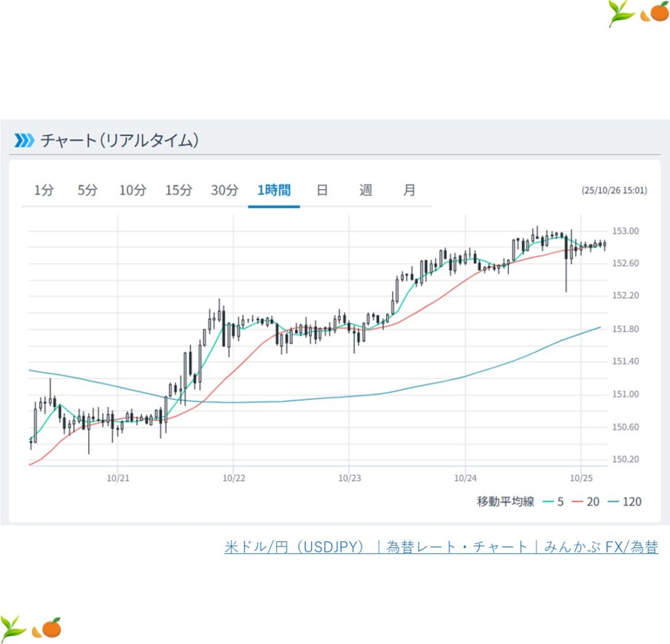Screen dimensions: 670x644
Task: Click the blue triple-chevron chart header icon
Action: (x=24, y=141)
